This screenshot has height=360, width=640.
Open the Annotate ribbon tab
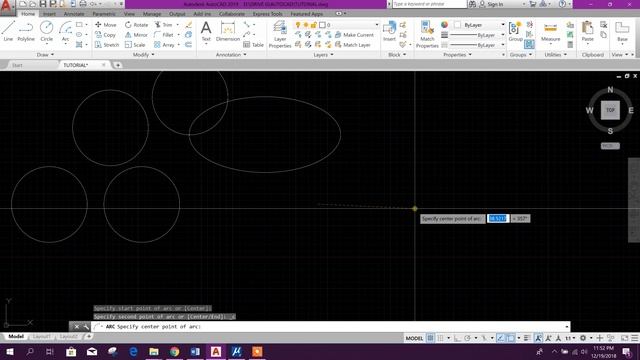pos(74,14)
